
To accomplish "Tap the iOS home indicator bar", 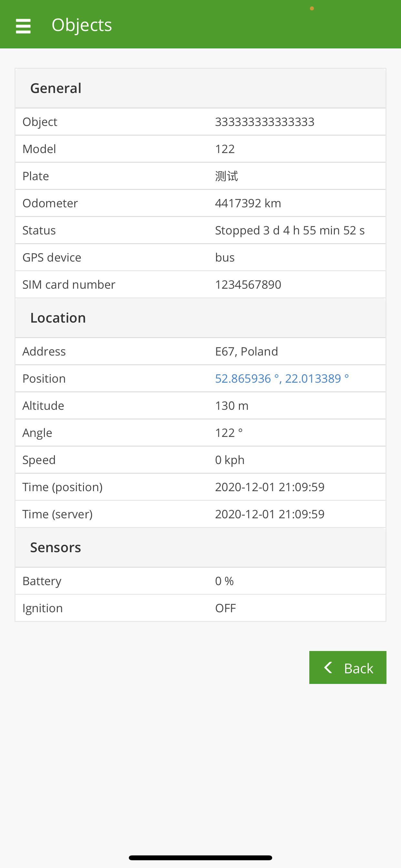I will tap(200, 858).
